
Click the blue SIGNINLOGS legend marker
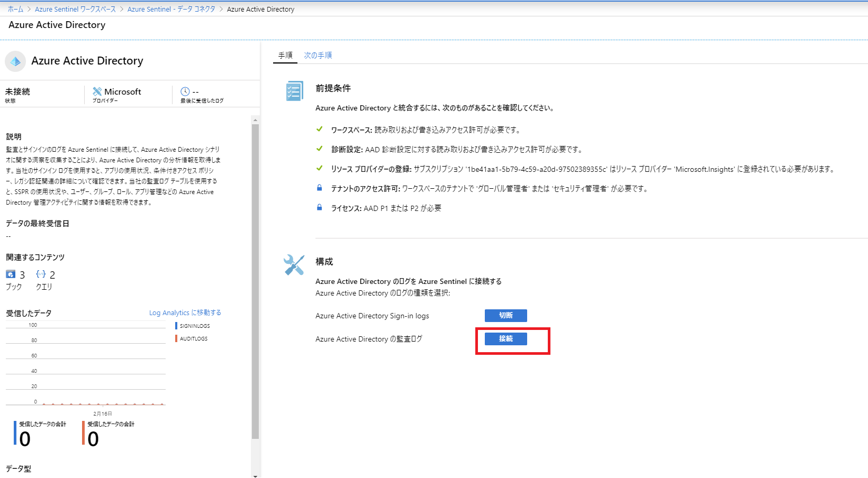pyautogui.click(x=176, y=326)
